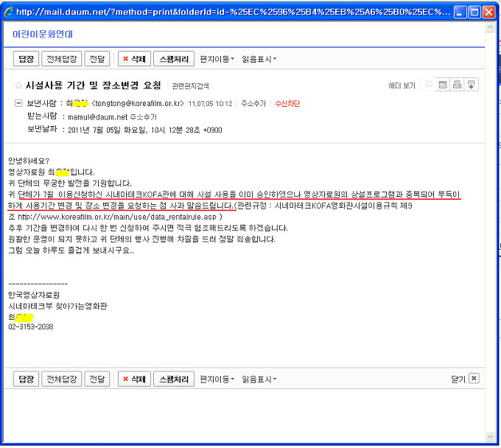Click the 한국영상자료원 signature line
The width and height of the screenshot is (501, 448).
click(x=34, y=295)
